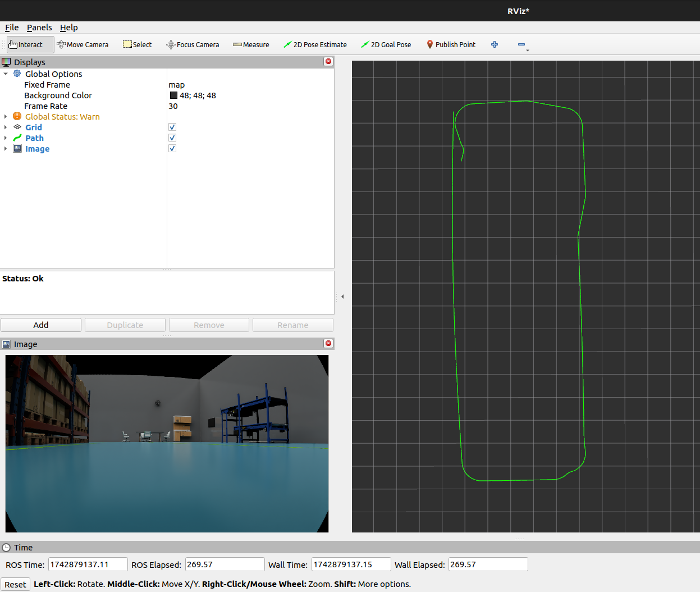The image size is (700, 592).
Task: Activate the Move Camera tool
Action: click(x=83, y=45)
